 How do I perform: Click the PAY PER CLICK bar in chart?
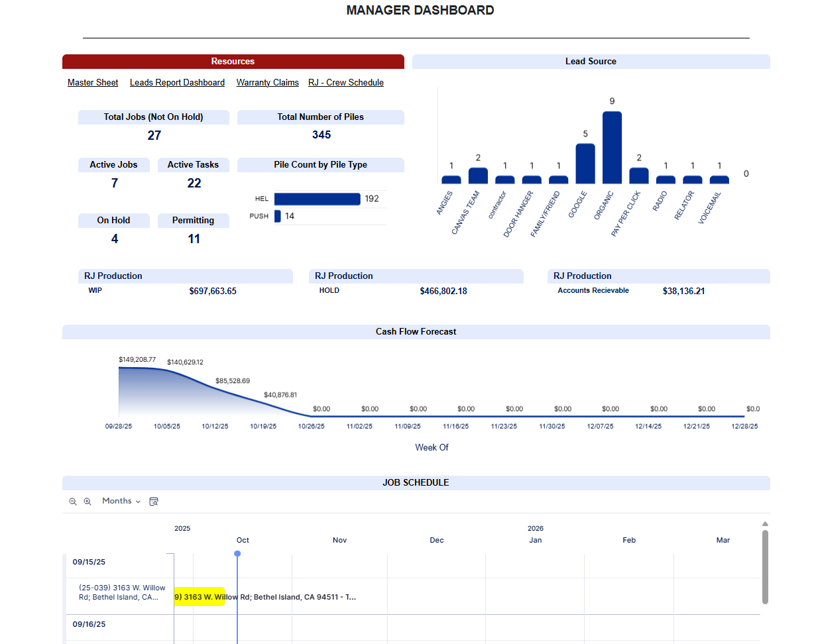click(639, 176)
